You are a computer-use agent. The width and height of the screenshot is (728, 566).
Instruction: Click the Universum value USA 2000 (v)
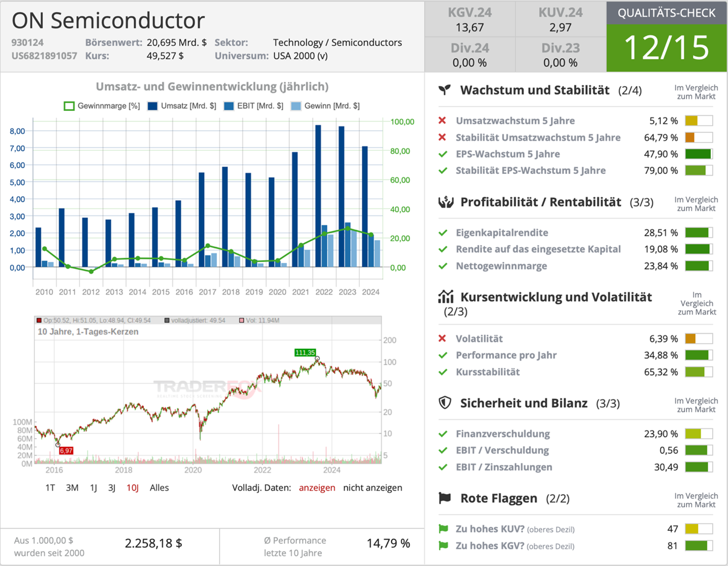pyautogui.click(x=300, y=56)
